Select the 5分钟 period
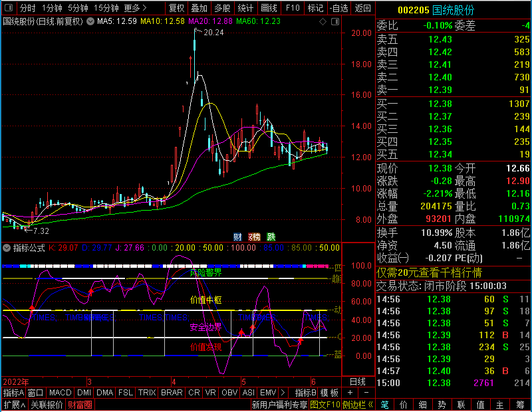 (78, 8)
